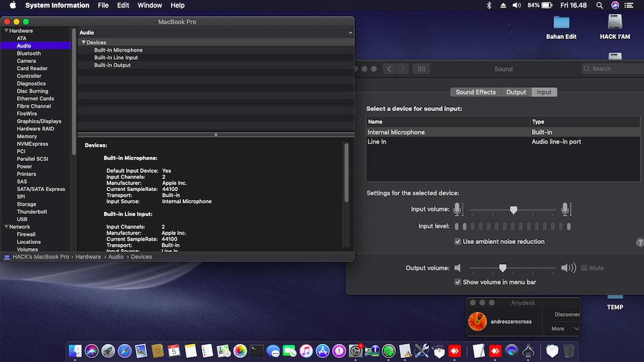Viewport: 644px width, 362px height.
Task: Open QuickTime Player icon in dock
Action: [511, 351]
